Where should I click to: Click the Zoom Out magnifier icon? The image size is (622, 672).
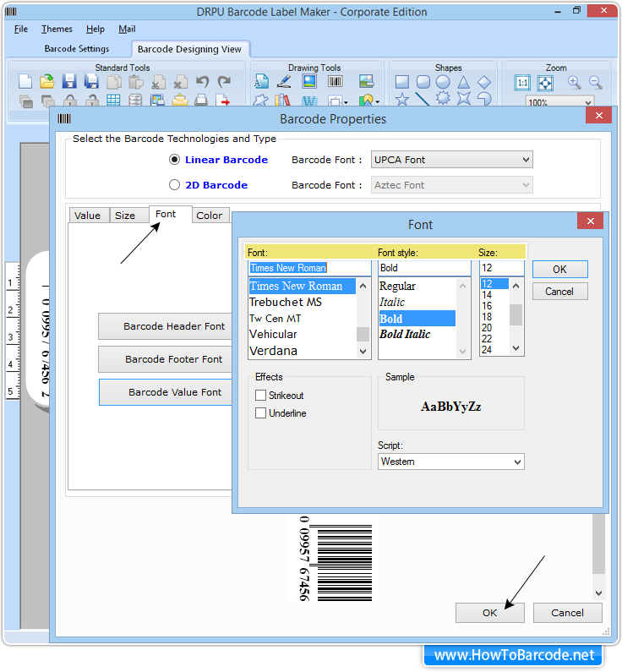click(596, 82)
